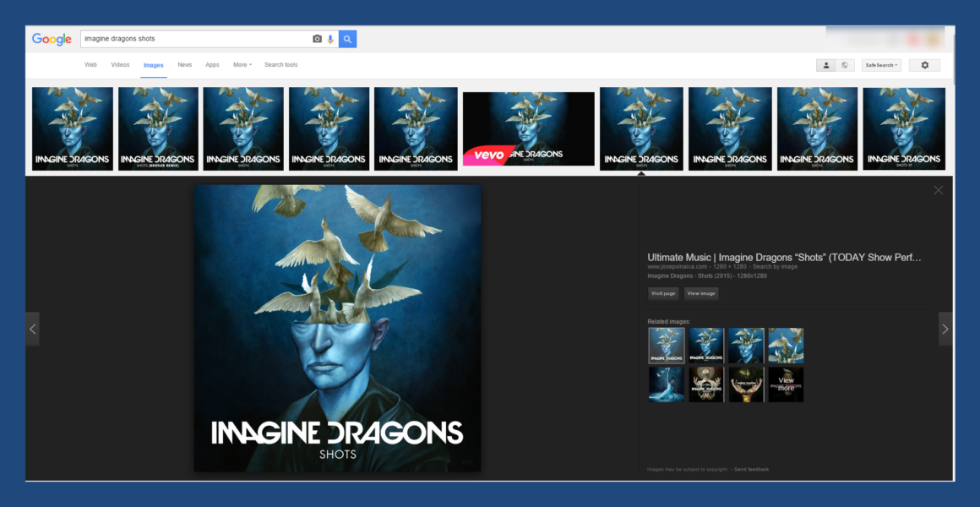Go back using the left arrow
The image size is (980, 507).
click(x=33, y=329)
